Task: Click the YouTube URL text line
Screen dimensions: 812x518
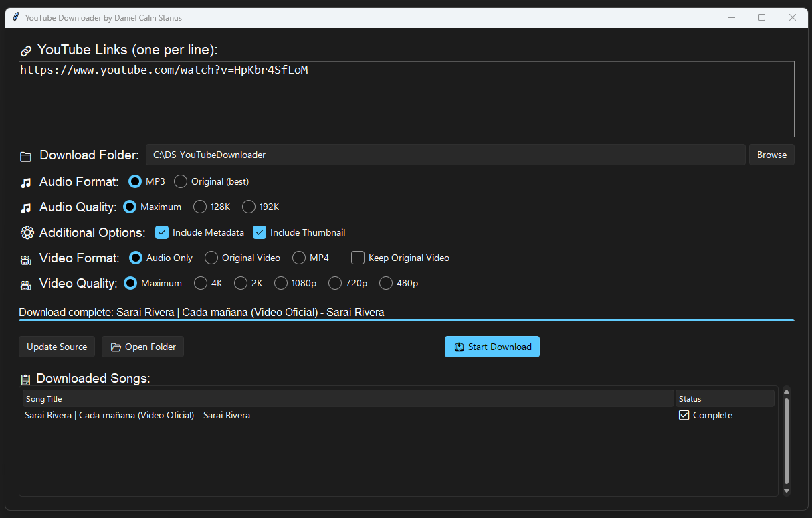Action: click(164, 69)
